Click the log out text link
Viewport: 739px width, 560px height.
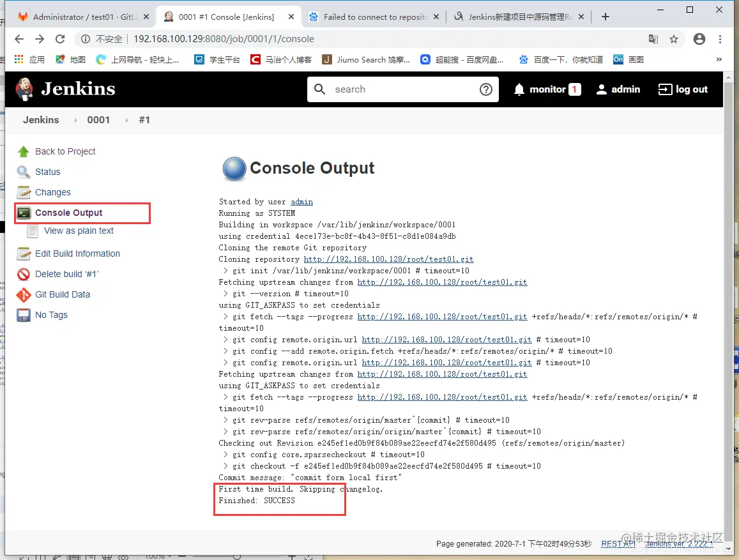(x=691, y=89)
